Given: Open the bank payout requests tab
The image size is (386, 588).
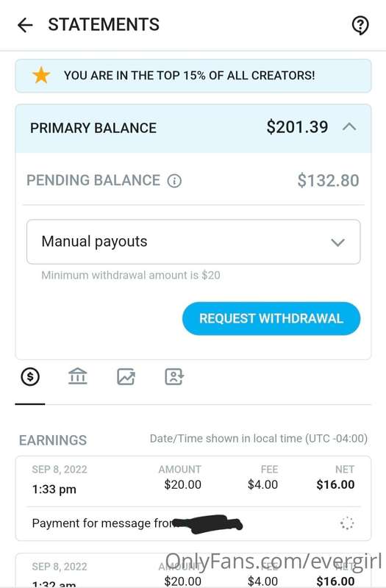Looking at the screenshot, I should pos(78,376).
